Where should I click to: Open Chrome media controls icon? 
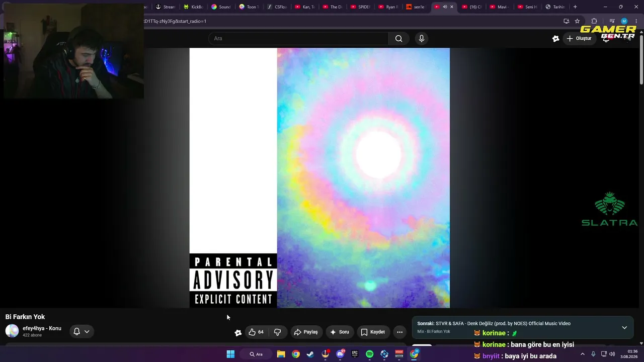point(612,21)
